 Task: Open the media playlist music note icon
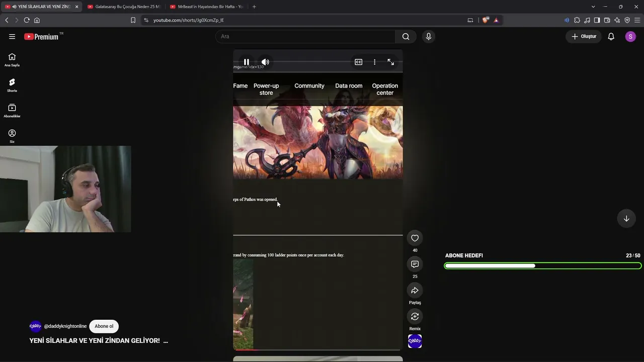[x=587, y=20]
